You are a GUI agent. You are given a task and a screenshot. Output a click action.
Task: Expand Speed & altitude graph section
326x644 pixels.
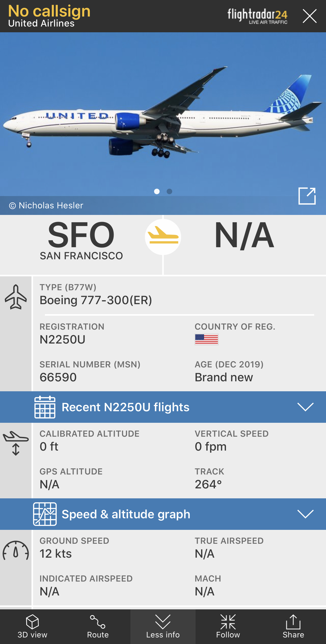click(305, 514)
